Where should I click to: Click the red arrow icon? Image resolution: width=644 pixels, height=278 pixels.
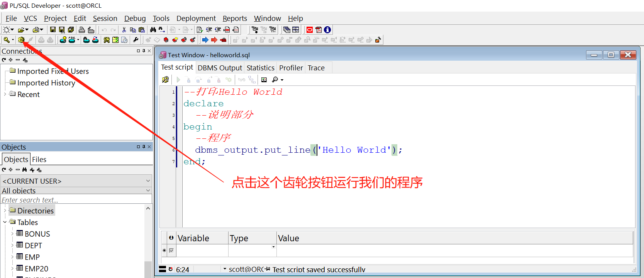coord(214,40)
